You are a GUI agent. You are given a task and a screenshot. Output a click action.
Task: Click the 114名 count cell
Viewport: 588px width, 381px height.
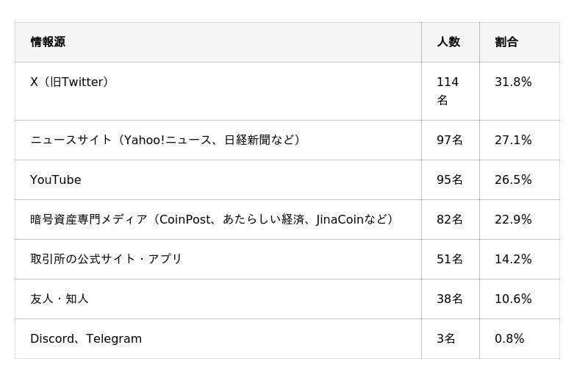pos(448,90)
